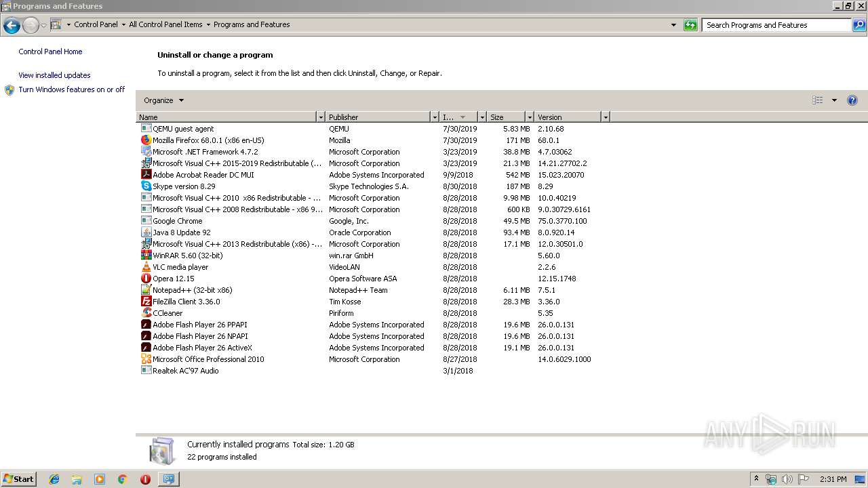The width and height of the screenshot is (868, 488).
Task: Sort the list by Version column
Action: [568, 117]
